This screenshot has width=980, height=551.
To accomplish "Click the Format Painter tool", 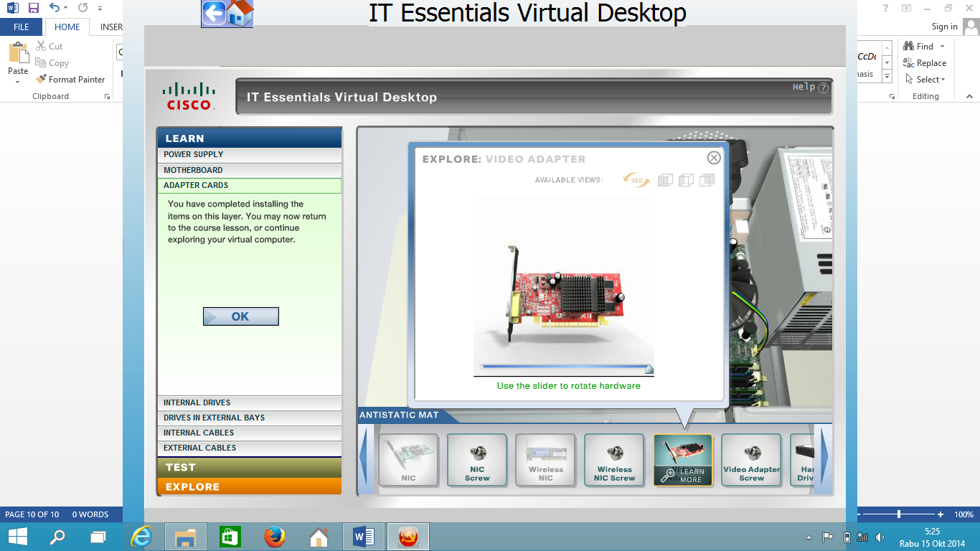I will pyautogui.click(x=70, y=80).
